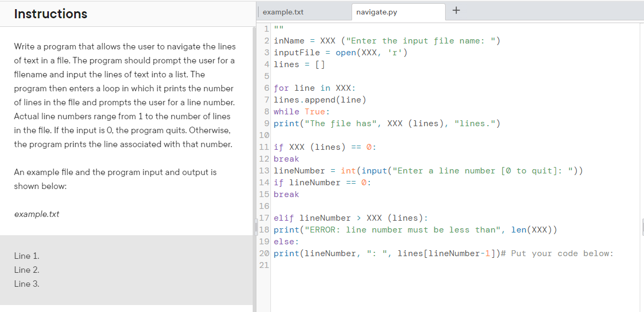Click 'Line 1.' in the example box
Screen dimensions: 644x312
[27, 256]
